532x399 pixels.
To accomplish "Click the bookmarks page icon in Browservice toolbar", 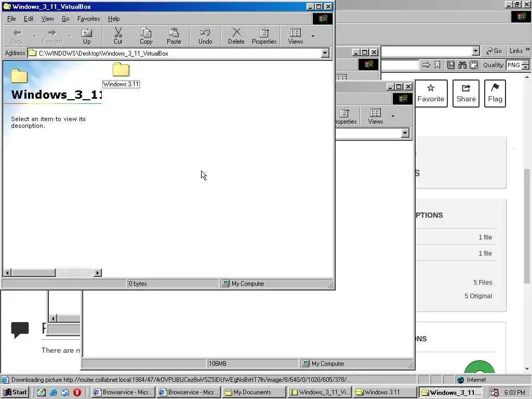I will [450, 65].
